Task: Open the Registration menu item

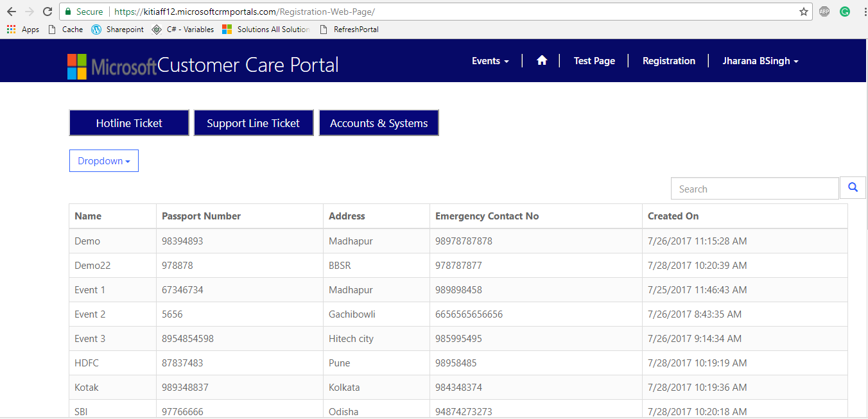Action: tap(668, 60)
